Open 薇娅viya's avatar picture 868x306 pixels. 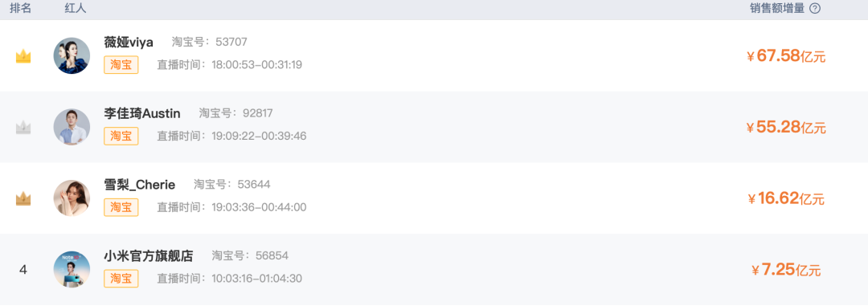(x=72, y=56)
